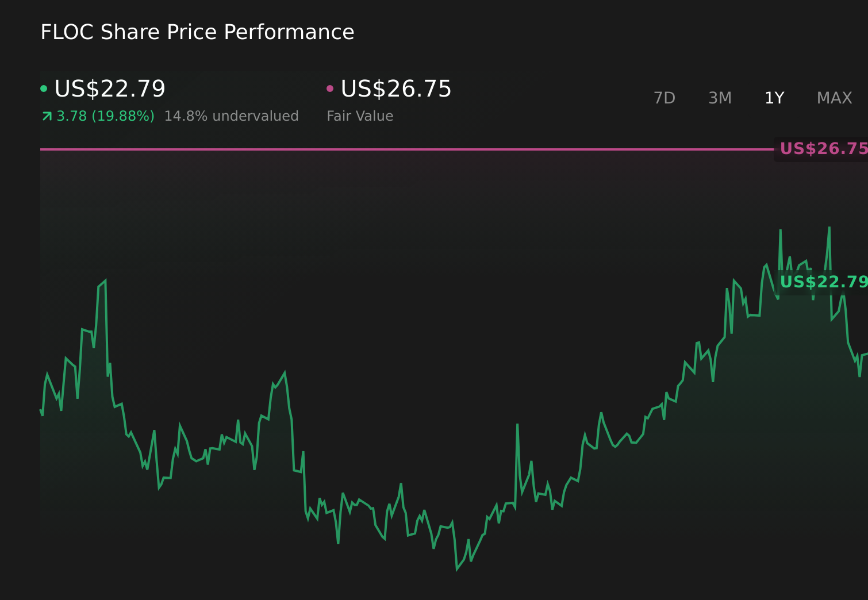Toggle the Fair Value series via its legend dot
This screenshot has width=868, height=600.
[x=331, y=89]
